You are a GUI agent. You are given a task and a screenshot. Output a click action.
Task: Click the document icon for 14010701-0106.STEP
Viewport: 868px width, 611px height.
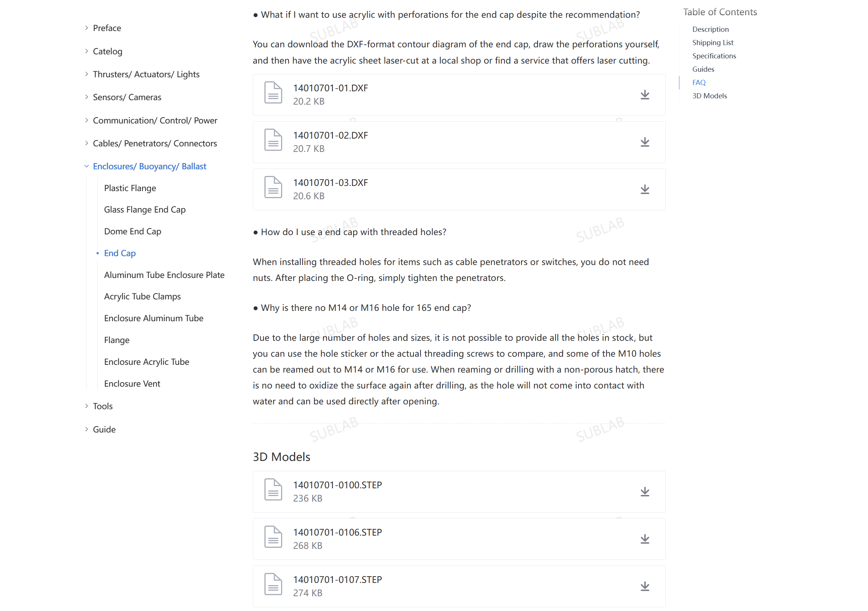pos(273,537)
